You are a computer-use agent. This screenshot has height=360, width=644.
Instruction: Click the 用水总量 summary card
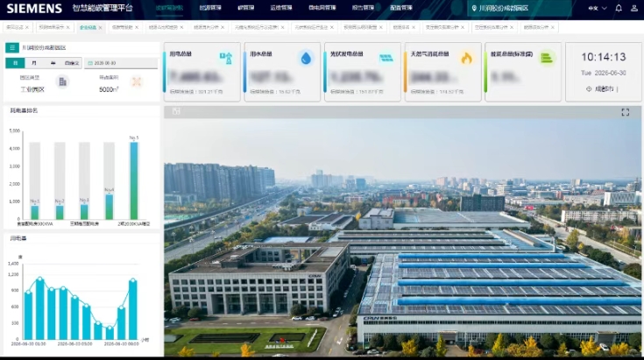point(282,72)
